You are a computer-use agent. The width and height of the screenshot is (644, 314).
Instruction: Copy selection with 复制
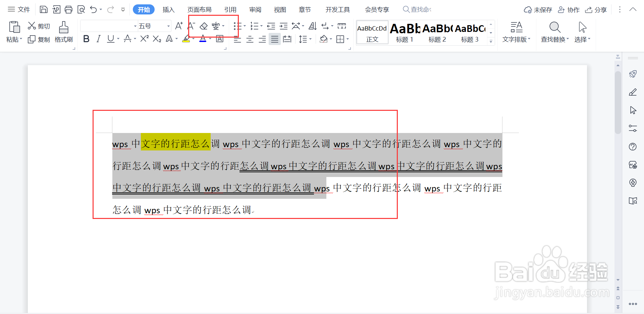(x=39, y=39)
